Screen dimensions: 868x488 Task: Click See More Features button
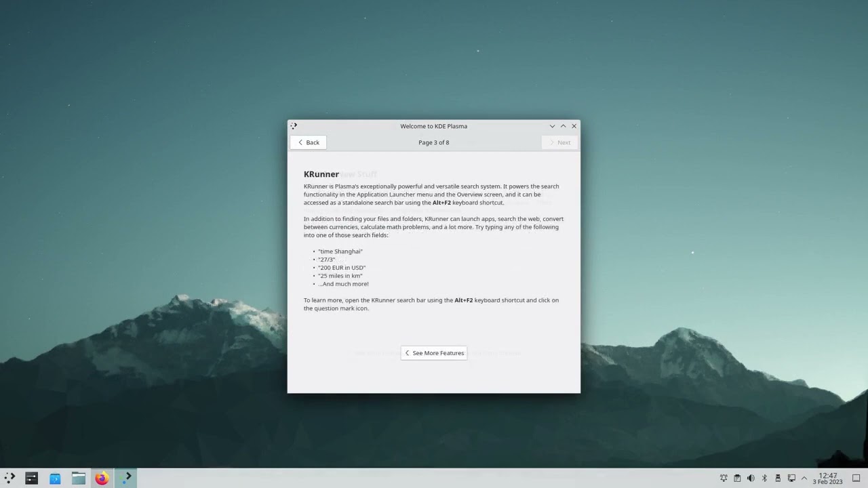click(434, 353)
